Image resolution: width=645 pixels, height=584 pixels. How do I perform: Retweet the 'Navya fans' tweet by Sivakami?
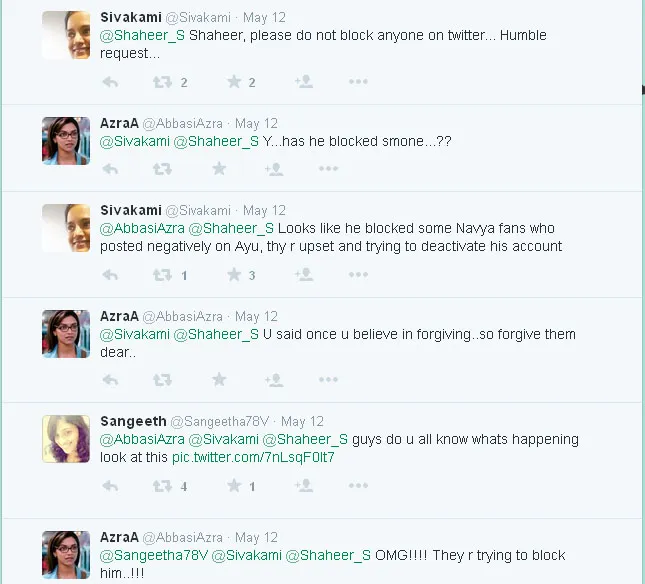pos(161,275)
